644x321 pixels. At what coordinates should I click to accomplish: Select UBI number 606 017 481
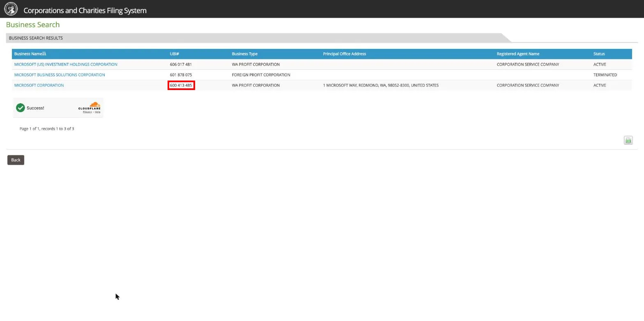(x=181, y=65)
